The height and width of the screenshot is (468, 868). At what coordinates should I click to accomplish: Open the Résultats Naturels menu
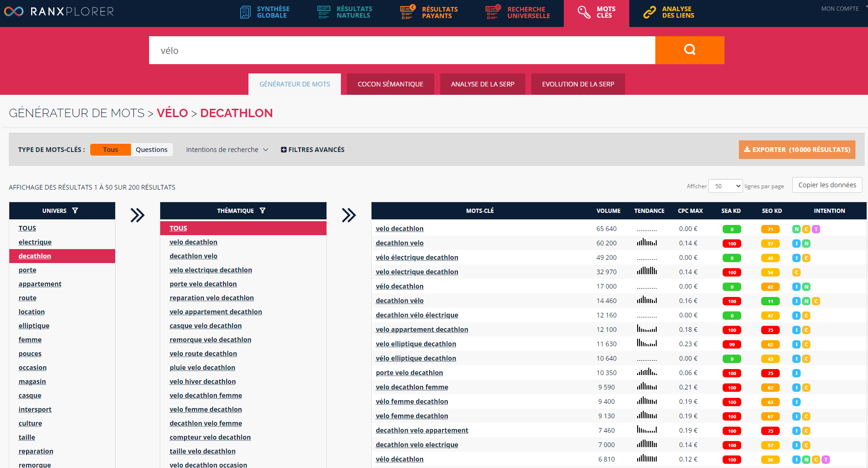click(x=345, y=12)
